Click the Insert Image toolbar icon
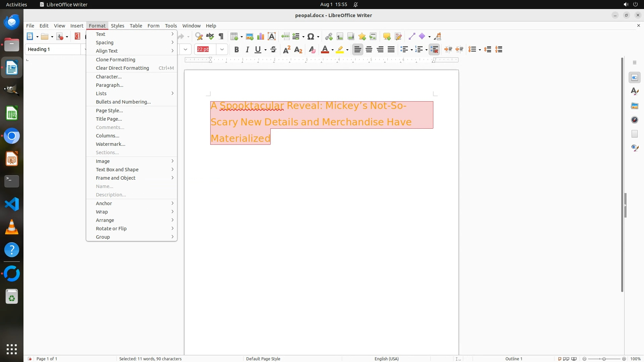Image resolution: width=644 pixels, height=362 pixels. click(250, 37)
